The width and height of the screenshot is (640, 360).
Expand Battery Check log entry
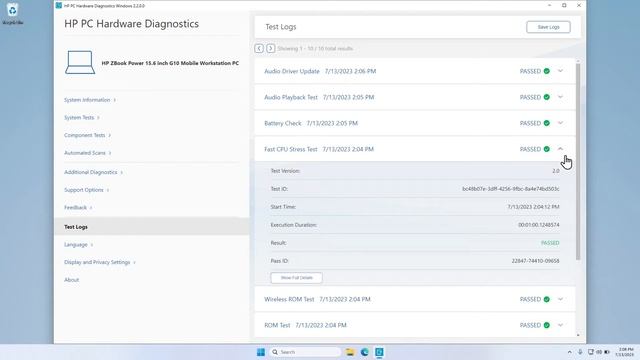560,123
